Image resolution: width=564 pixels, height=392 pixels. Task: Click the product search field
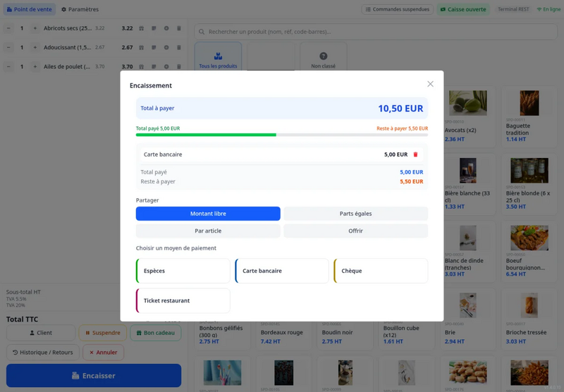tap(376, 32)
